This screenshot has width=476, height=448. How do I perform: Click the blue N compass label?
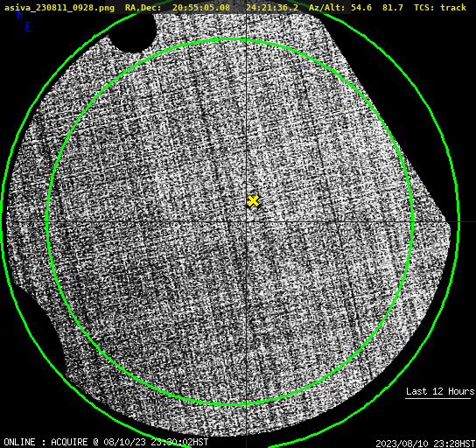pos(20,14)
